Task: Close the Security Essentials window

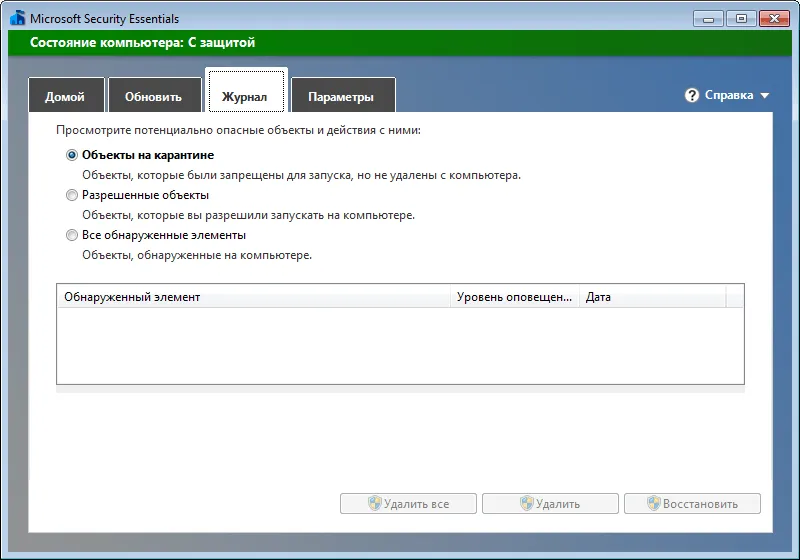Action: (774, 19)
